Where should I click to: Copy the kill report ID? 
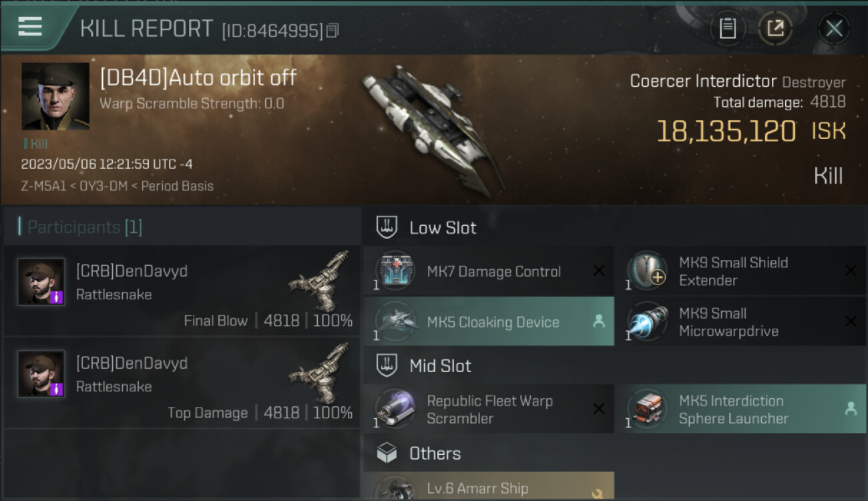pyautogui.click(x=333, y=31)
